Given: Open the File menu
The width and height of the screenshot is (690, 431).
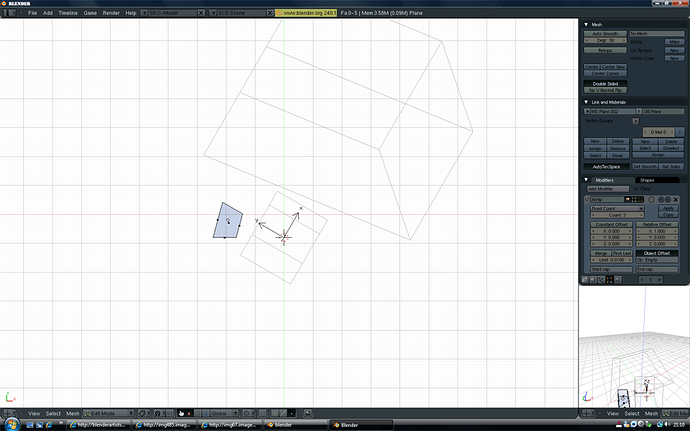Looking at the screenshot, I should coord(33,13).
